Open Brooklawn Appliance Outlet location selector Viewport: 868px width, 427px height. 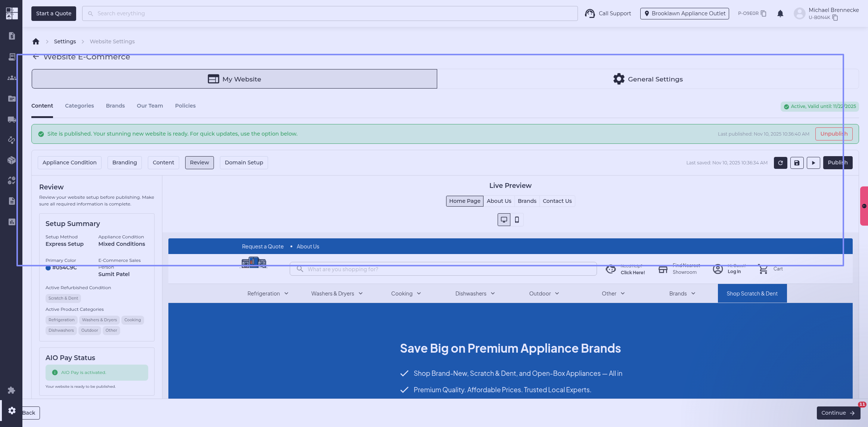coord(684,13)
